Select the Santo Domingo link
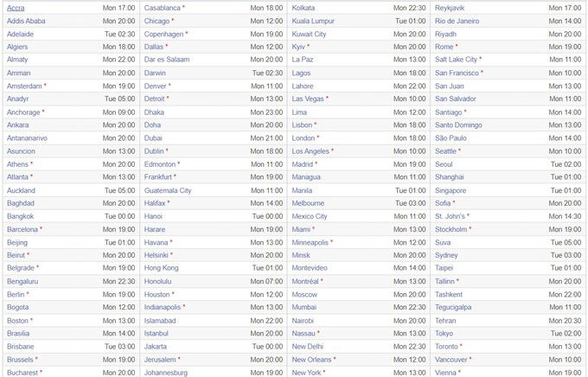The height and width of the screenshot is (377, 588). tap(458, 125)
